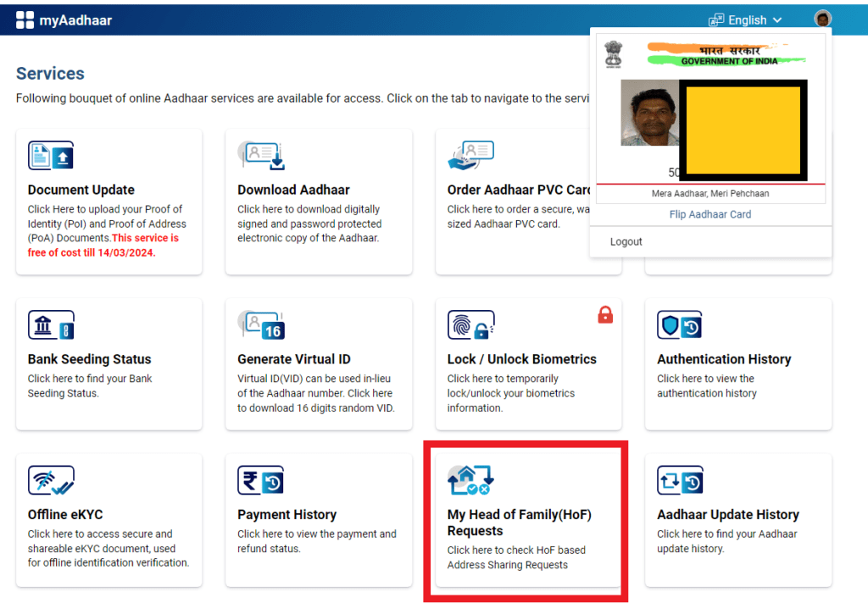Open the Offline eKYC title

click(65, 514)
